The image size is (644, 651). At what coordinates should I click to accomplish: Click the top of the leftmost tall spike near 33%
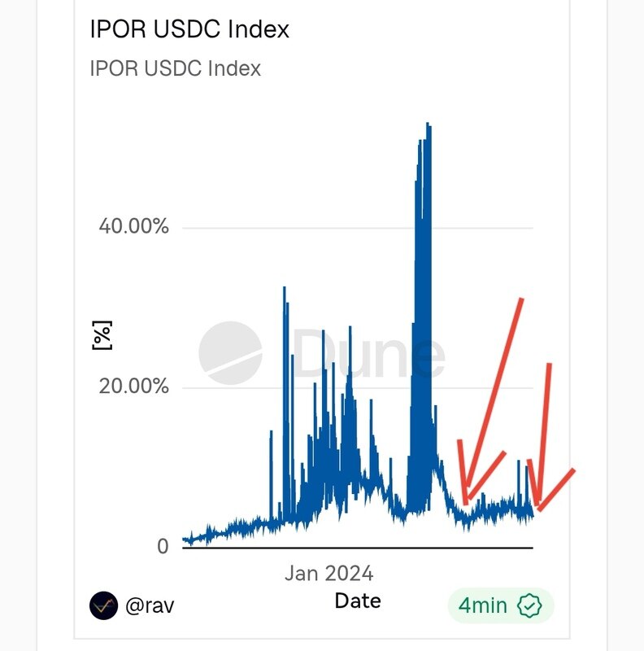click(x=284, y=288)
